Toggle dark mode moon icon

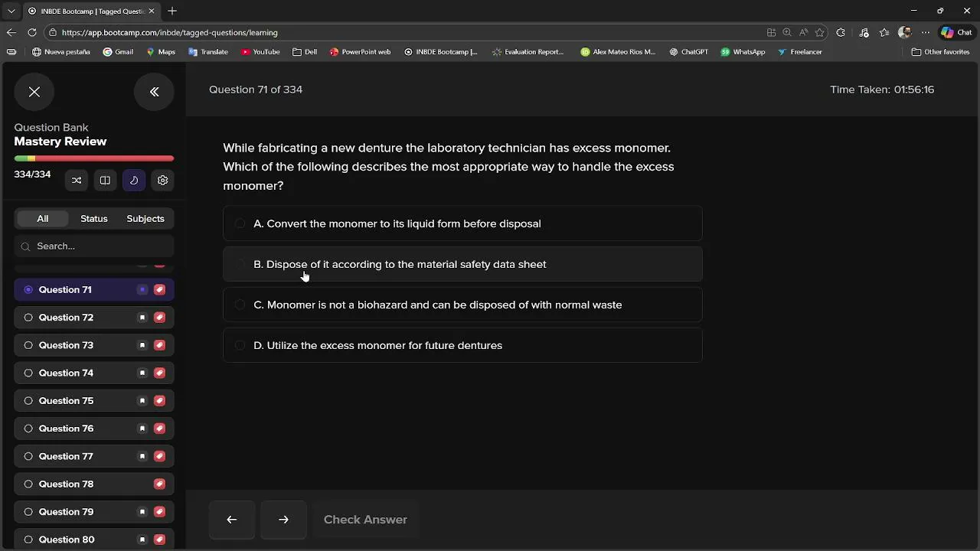[x=134, y=181]
